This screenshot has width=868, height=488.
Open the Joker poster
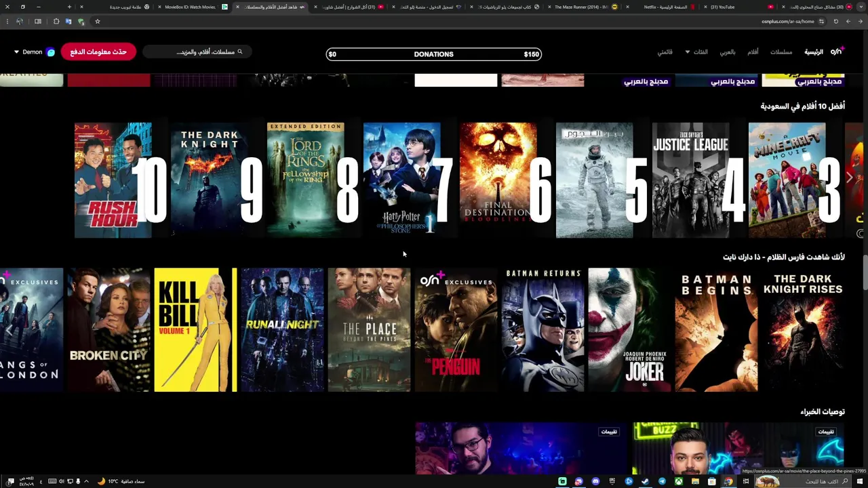[x=629, y=330]
